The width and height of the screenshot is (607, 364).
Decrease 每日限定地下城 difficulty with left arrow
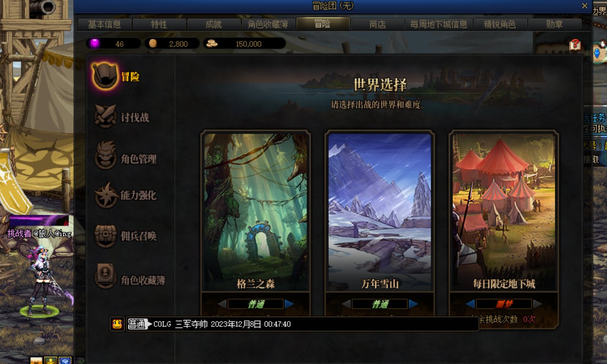(470, 304)
